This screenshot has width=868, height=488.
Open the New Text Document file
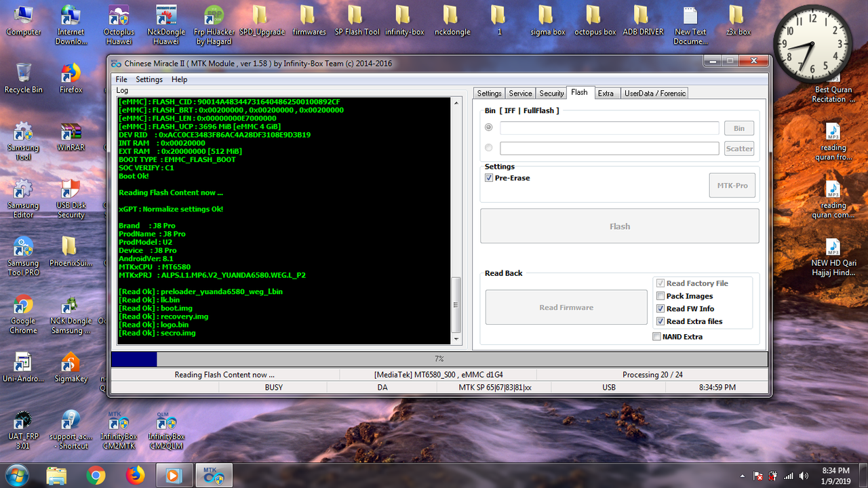(x=690, y=26)
